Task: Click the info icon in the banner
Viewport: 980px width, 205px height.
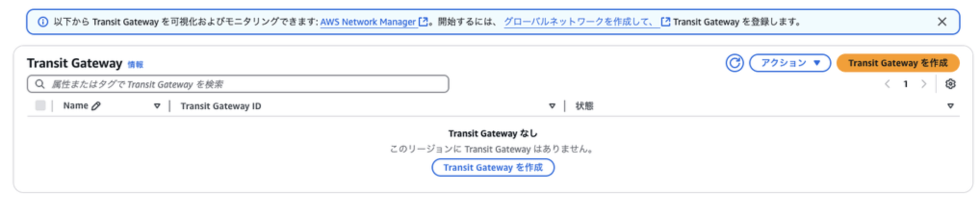Action: pyautogui.click(x=43, y=22)
